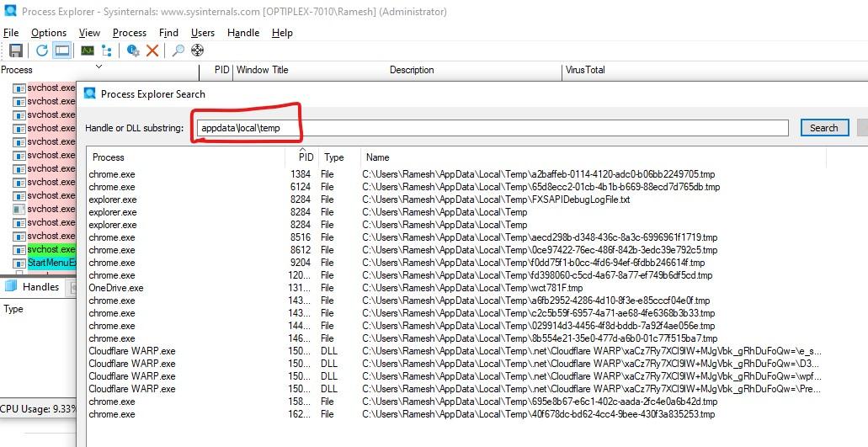Select the green-highlighted svchost.exe process
This screenshot has height=447, width=868.
point(51,249)
